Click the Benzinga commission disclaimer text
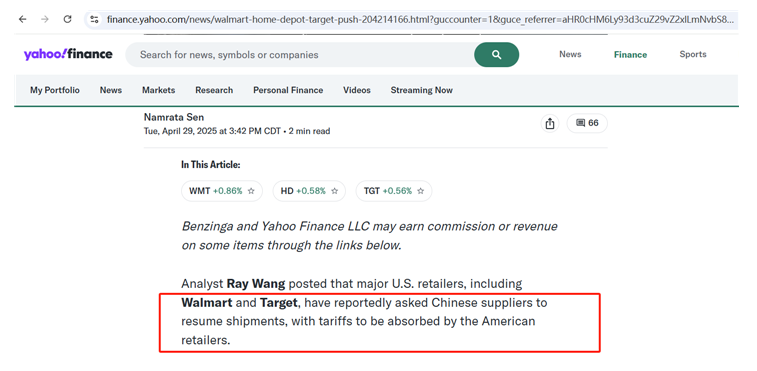757x371 pixels. pos(369,236)
